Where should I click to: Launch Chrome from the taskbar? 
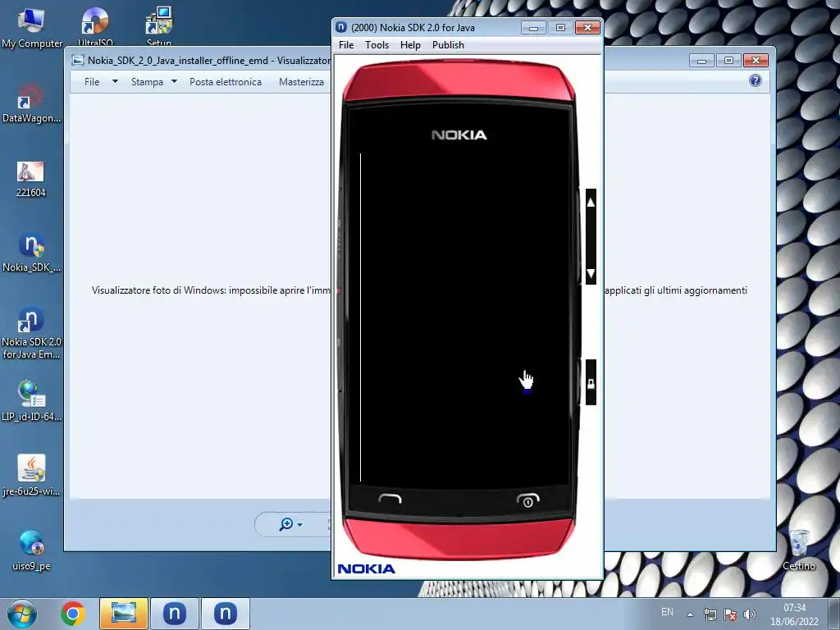(x=73, y=614)
